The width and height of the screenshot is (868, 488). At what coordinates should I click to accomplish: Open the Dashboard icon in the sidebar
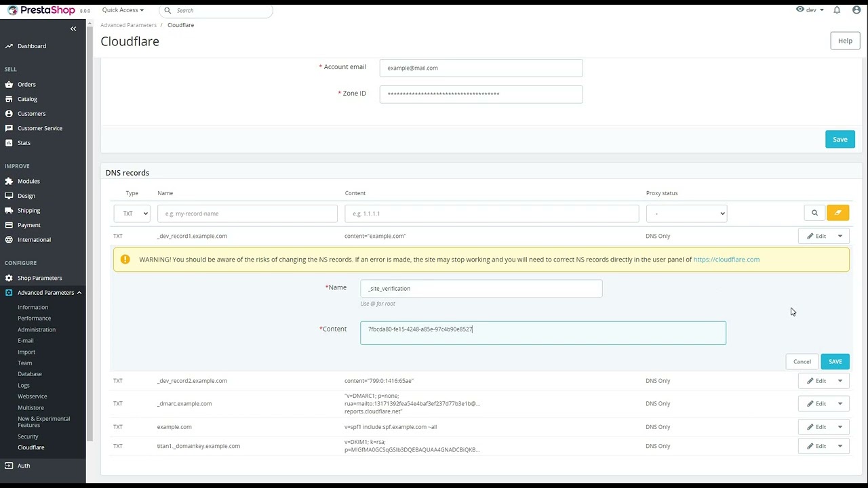(9, 46)
